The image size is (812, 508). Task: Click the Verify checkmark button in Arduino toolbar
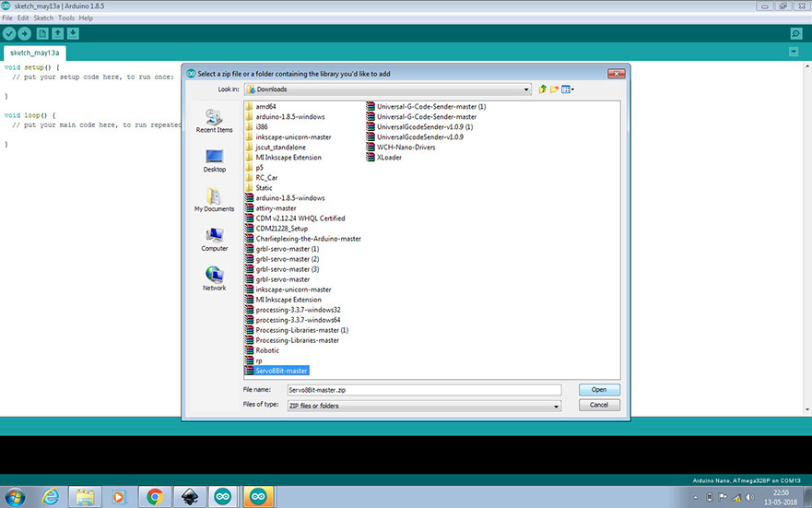(x=9, y=34)
